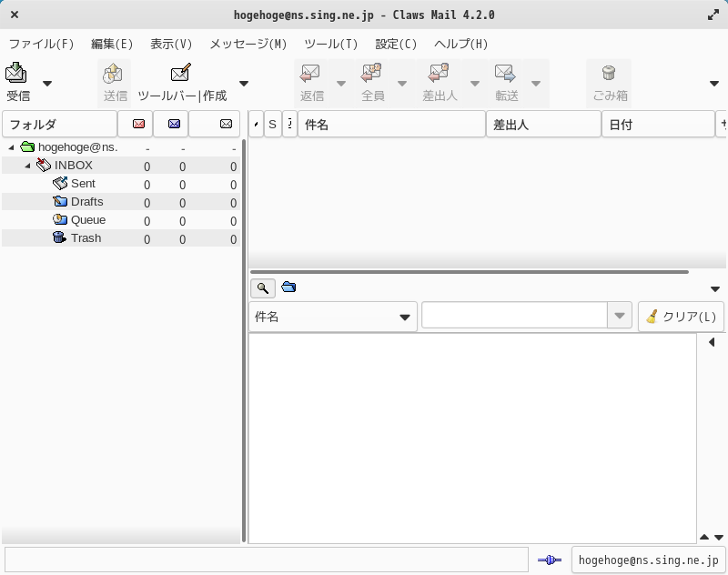Select the Queue folder
728x575 pixels.
click(121, 220)
